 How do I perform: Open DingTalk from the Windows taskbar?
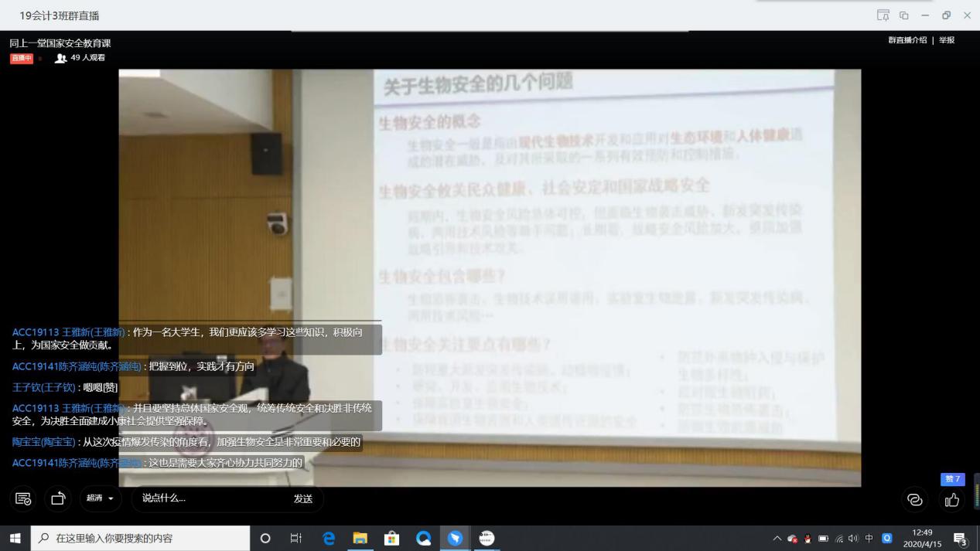(x=455, y=539)
